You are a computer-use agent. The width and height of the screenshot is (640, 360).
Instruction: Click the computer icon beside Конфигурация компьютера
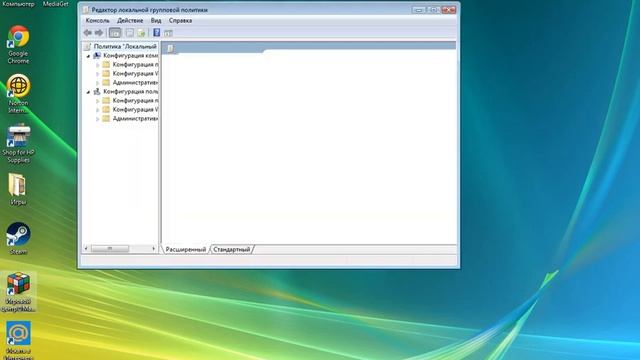97,55
